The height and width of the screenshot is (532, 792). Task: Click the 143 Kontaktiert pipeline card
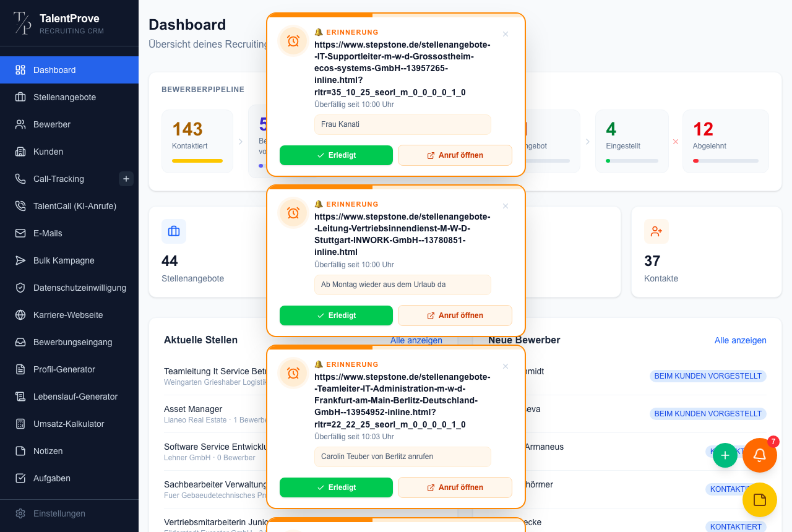[x=197, y=141]
